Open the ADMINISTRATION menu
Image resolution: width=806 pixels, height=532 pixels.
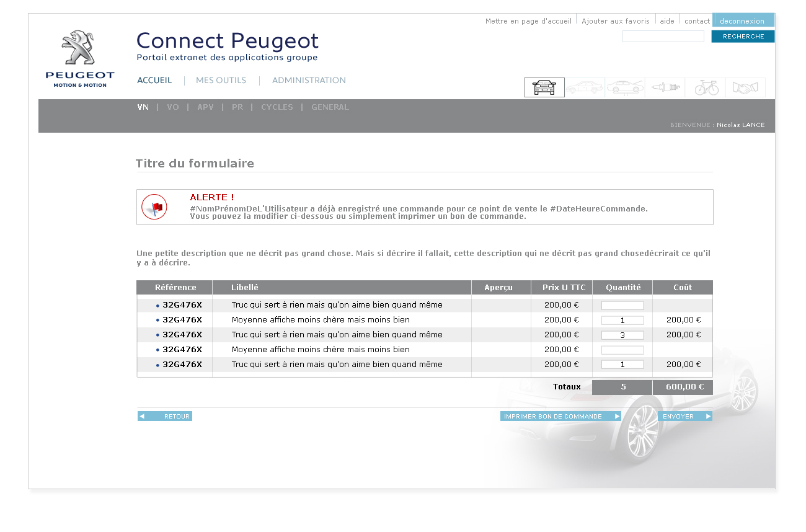(309, 81)
